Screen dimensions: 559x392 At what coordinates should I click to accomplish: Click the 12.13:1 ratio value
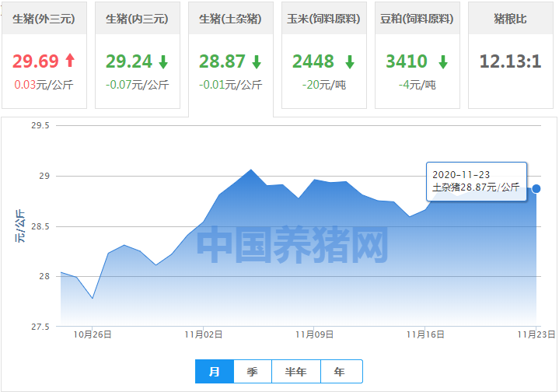point(511,61)
